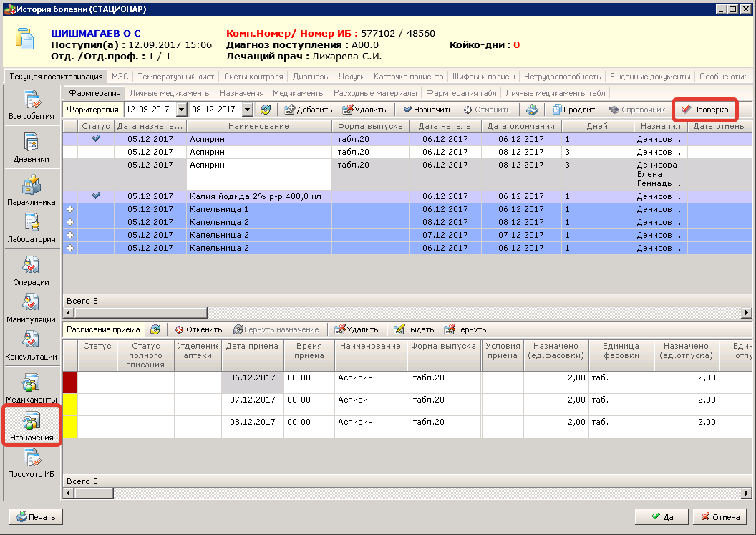This screenshot has width=756, height=535.
Task: Open the start date 12.09.2017 dropdown
Action: 181,110
